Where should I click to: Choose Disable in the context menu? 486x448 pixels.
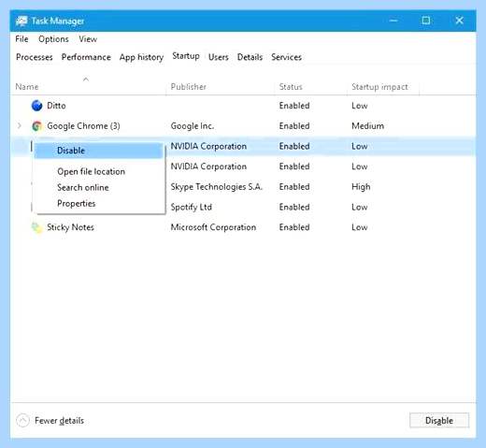(98, 151)
